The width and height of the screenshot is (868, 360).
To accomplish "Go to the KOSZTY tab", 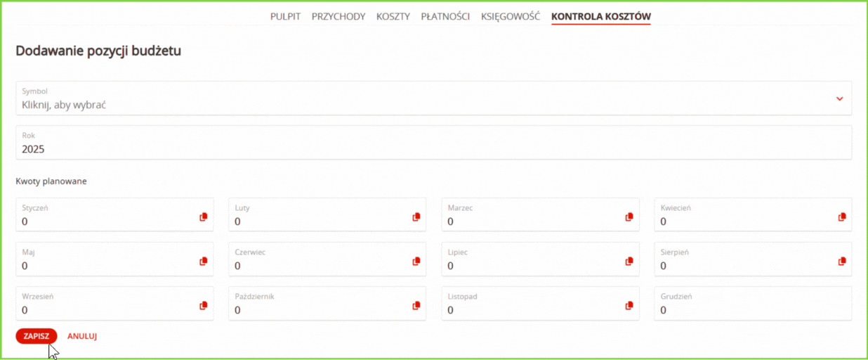I will [x=393, y=16].
